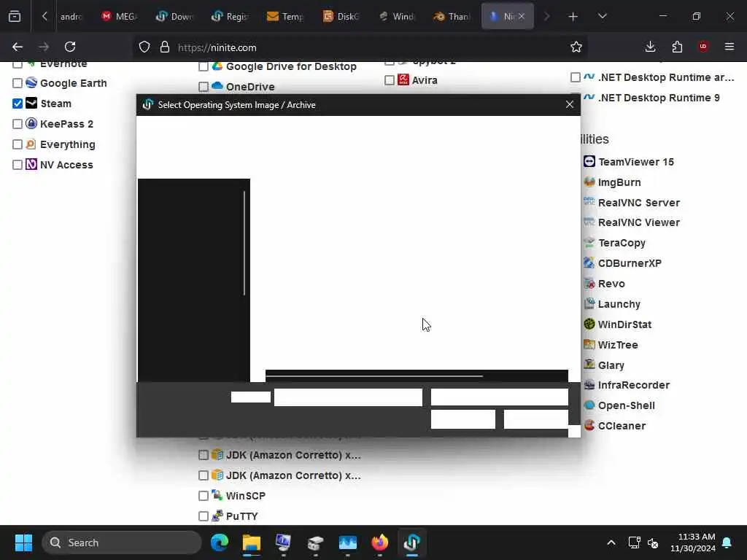Check the Avira checkbox

click(x=390, y=80)
